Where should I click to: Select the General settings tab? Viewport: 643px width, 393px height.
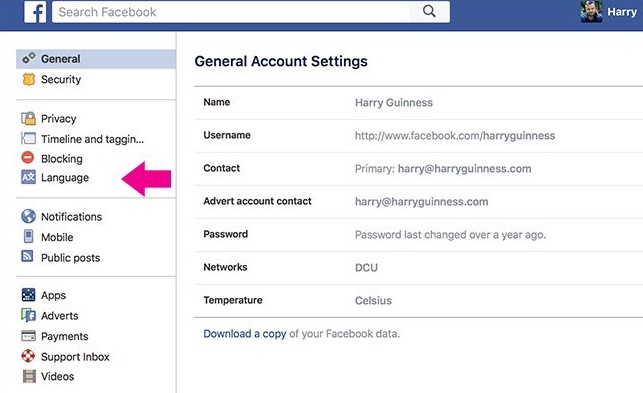tap(96, 59)
